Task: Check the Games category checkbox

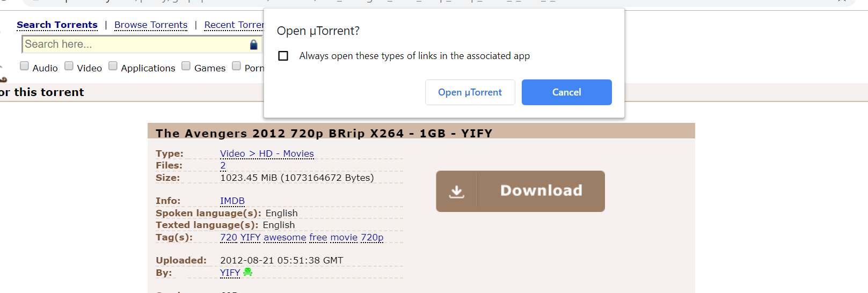Action: pyautogui.click(x=186, y=66)
